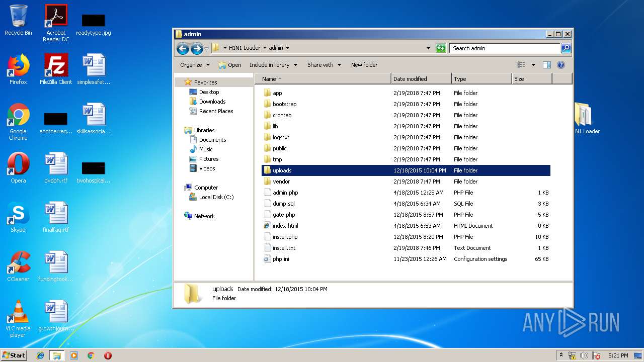Click New folder button
Viewport: 644px width, 362px height.
(364, 65)
